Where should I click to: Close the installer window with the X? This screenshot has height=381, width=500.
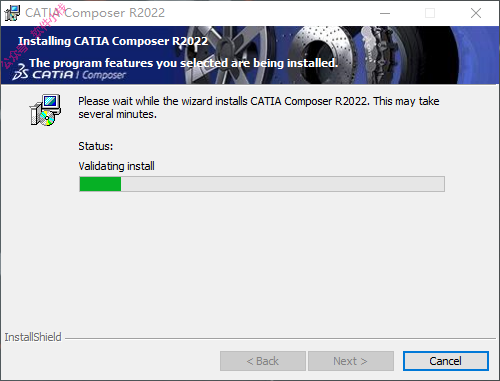476,13
